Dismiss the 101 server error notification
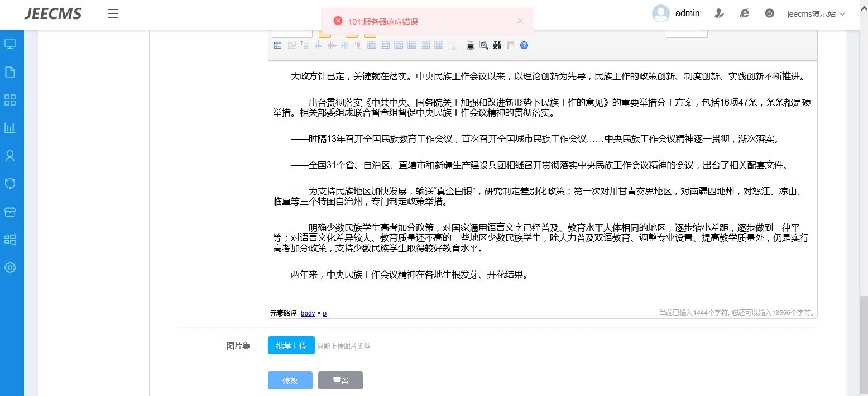The height and width of the screenshot is (396, 868). tap(520, 21)
